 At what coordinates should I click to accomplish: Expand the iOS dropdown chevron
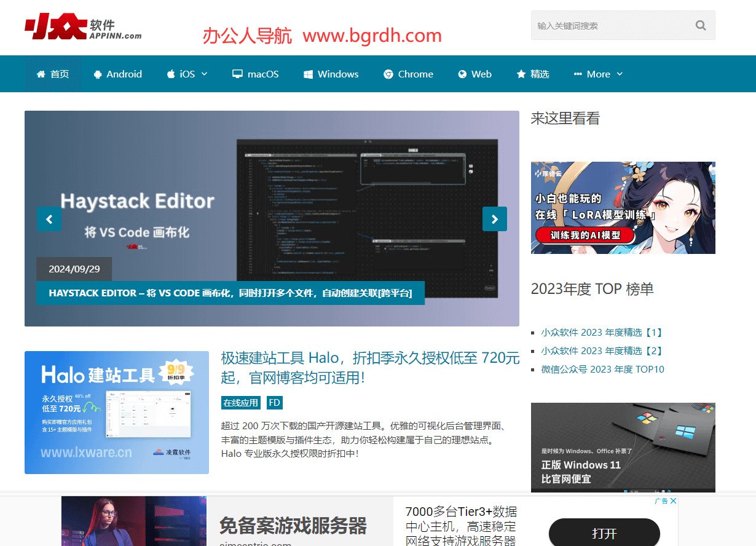tap(205, 74)
